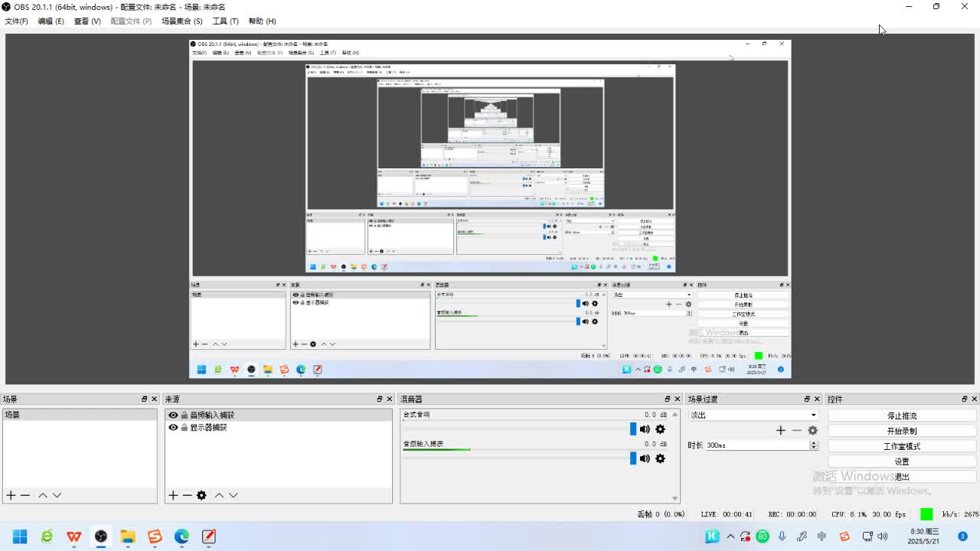The height and width of the screenshot is (551, 980).
Task: Click the 退出 button
Action: click(902, 477)
